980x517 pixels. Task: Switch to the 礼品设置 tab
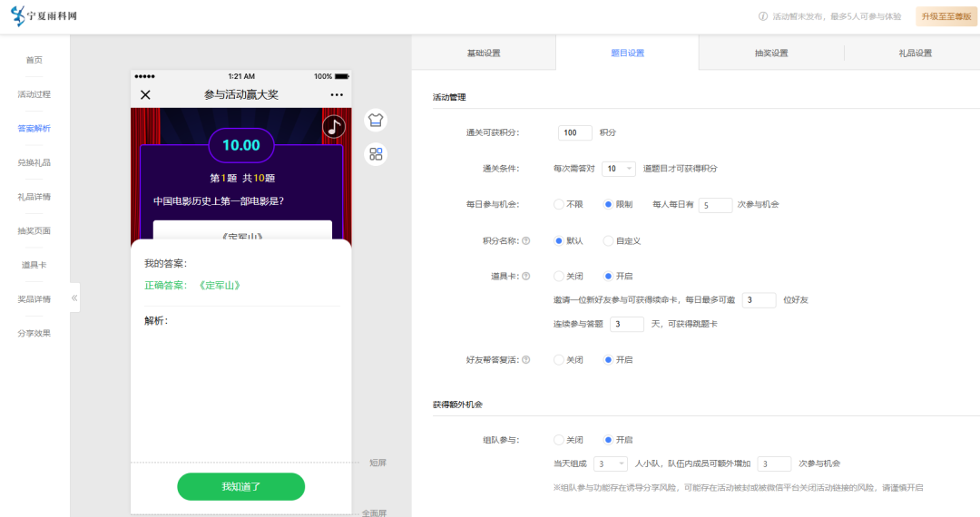coord(915,54)
